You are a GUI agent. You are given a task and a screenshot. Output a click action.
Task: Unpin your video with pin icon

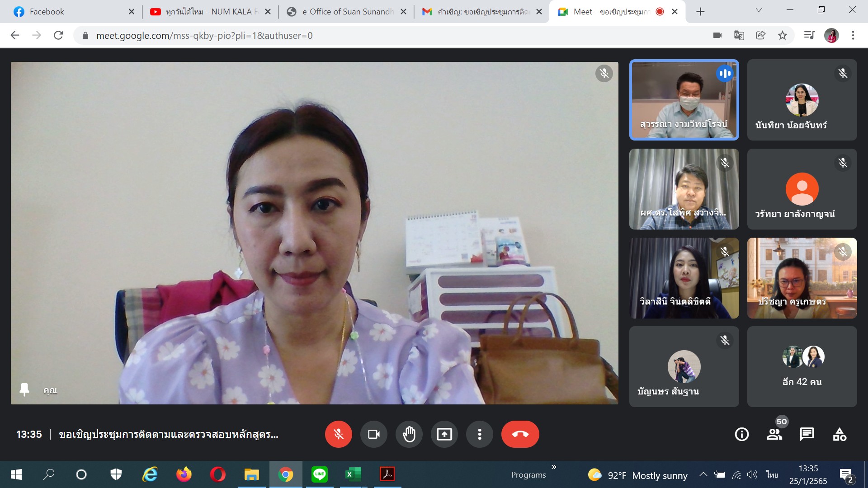[24, 389]
